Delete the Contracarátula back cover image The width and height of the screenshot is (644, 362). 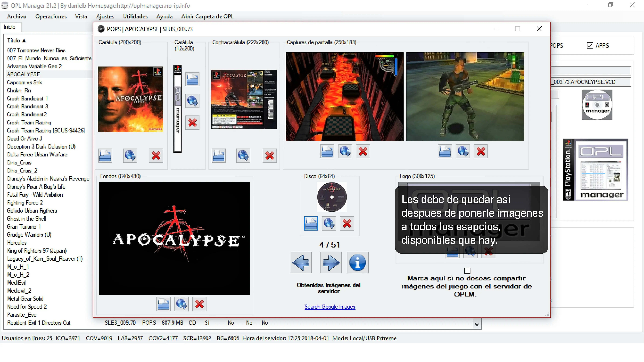pos(269,156)
